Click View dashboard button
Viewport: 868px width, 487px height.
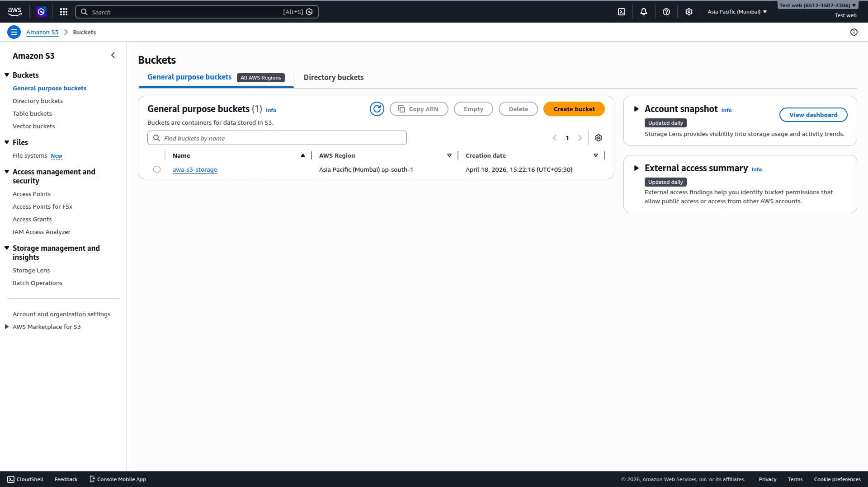813,115
